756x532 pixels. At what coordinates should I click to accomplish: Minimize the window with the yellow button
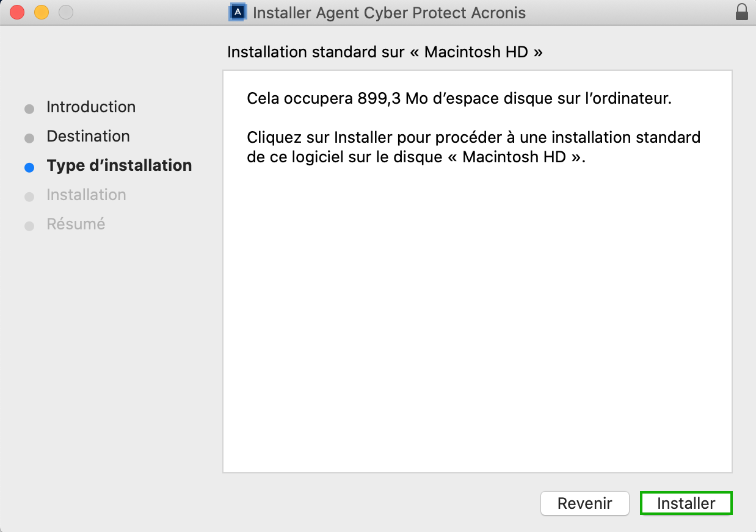click(x=42, y=12)
